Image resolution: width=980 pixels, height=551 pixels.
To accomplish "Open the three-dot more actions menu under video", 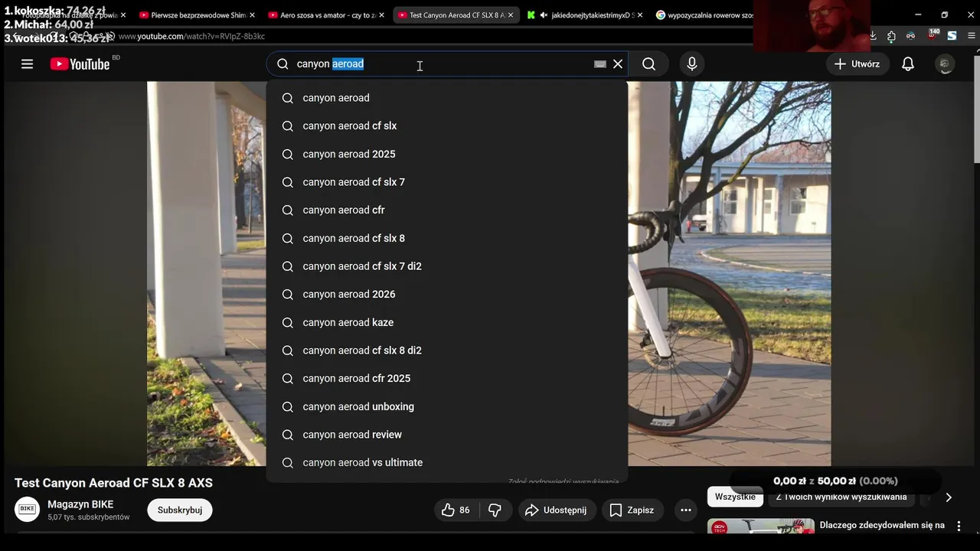I will [686, 510].
